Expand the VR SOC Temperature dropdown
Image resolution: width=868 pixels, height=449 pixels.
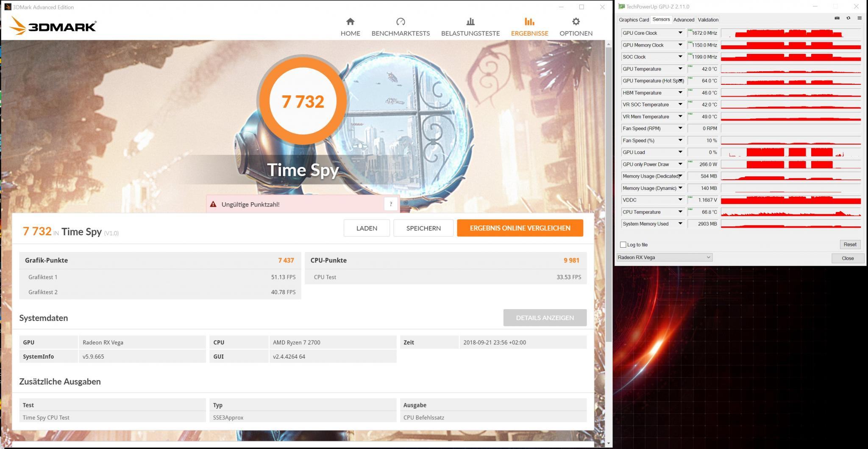(x=680, y=104)
